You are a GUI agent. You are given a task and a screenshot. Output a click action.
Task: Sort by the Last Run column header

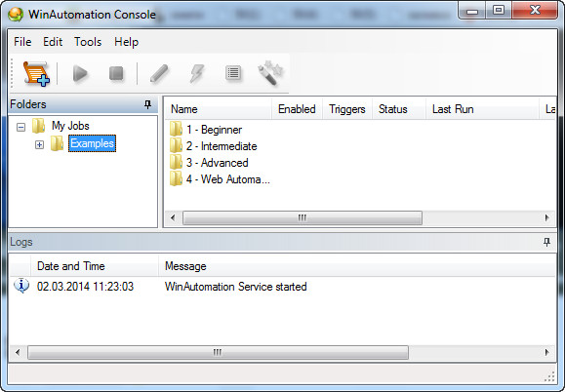point(482,109)
